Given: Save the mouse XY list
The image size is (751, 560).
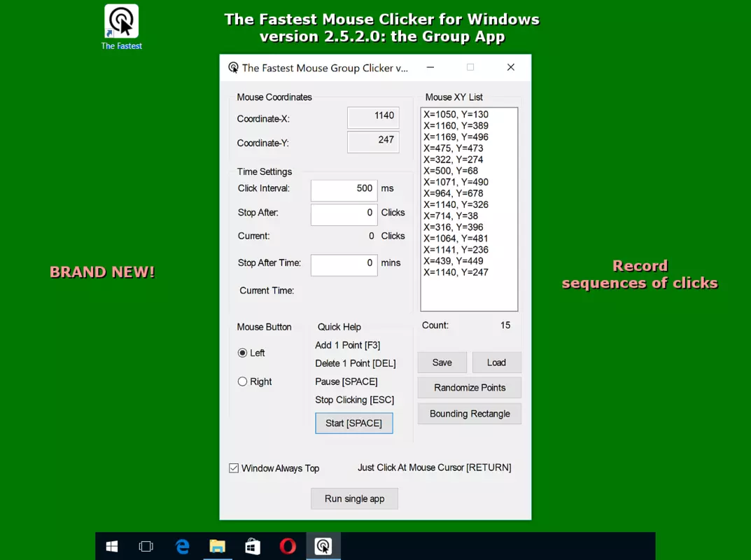Looking at the screenshot, I should (442, 363).
